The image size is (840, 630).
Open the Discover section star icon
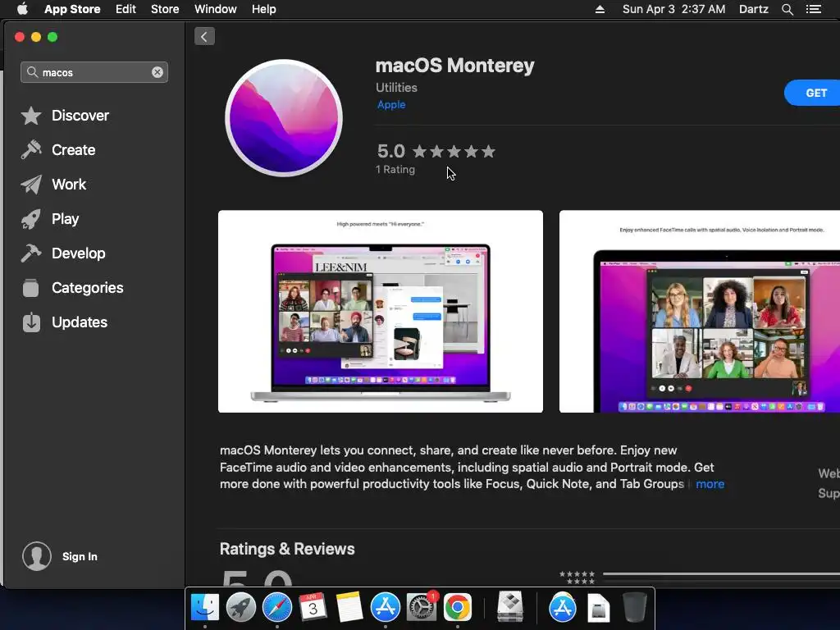(x=31, y=116)
